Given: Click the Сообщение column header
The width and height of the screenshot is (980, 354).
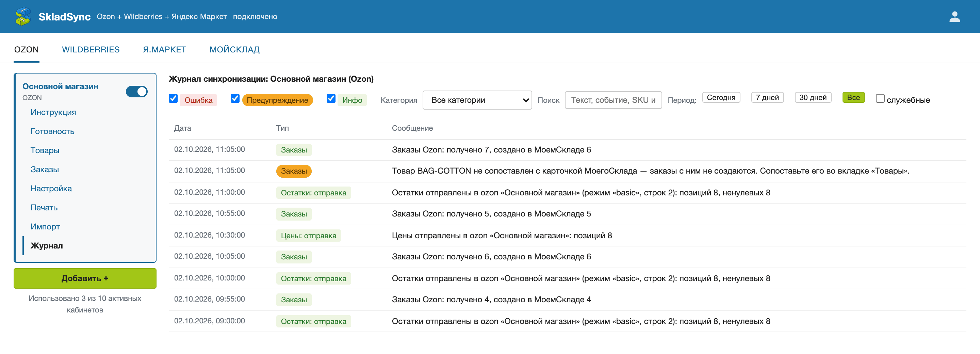Looking at the screenshot, I should click(412, 128).
